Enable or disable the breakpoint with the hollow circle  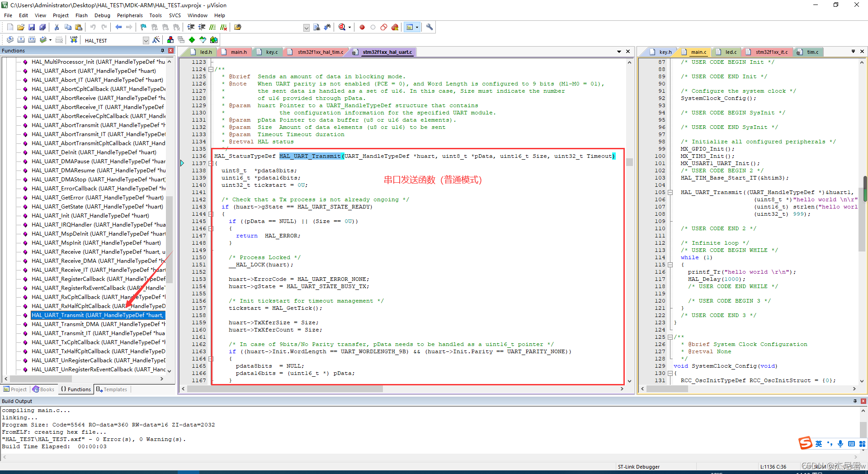373,27
